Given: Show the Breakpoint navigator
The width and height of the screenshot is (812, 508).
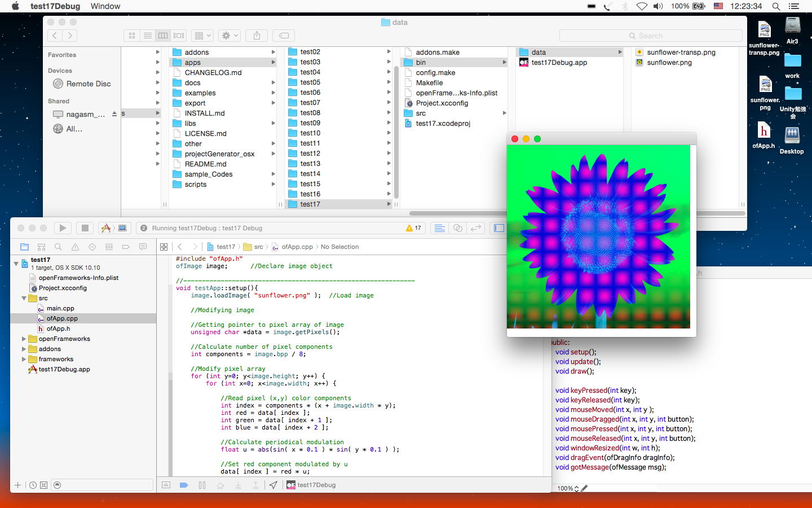Looking at the screenshot, I should click(126, 247).
